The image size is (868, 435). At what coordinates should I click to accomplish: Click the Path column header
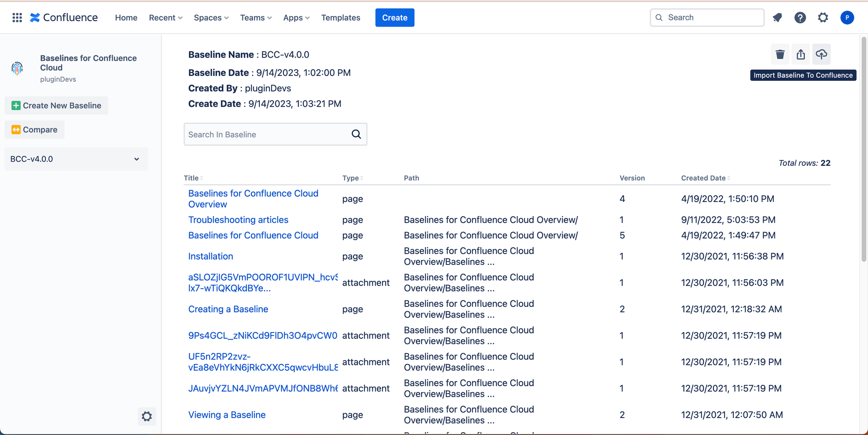tap(412, 178)
